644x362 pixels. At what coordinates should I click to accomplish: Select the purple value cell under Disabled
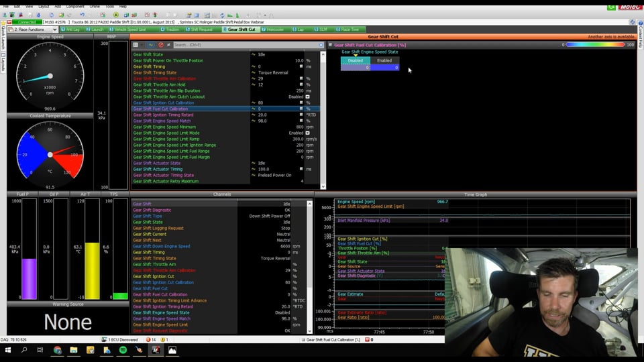pos(356,67)
